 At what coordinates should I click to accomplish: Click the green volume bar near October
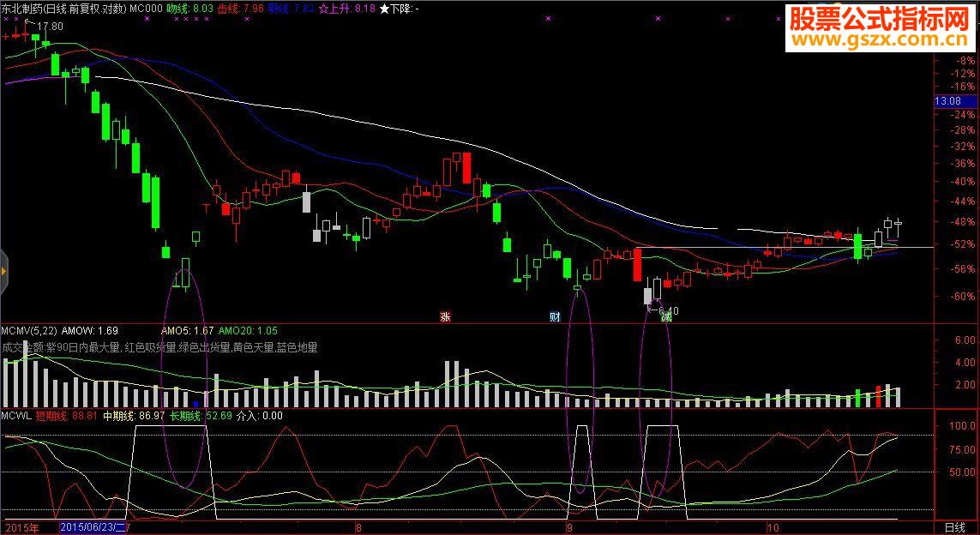(x=858, y=398)
